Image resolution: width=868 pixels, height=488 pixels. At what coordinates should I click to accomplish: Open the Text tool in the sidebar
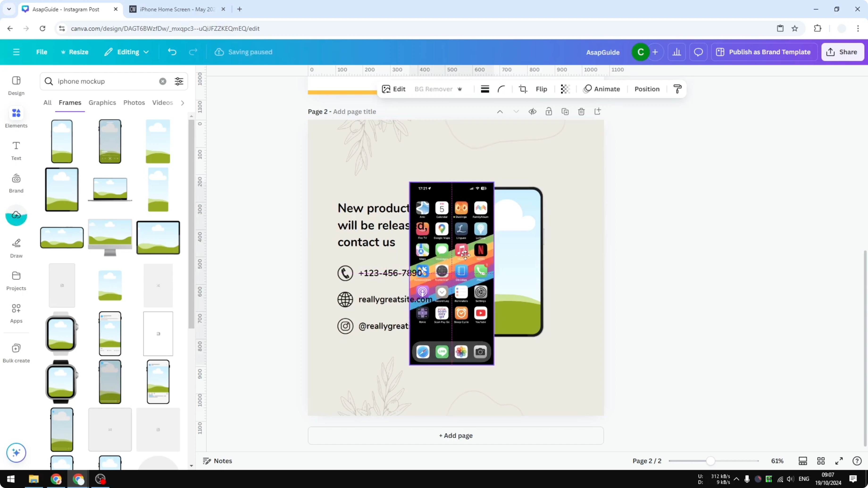[16, 151]
